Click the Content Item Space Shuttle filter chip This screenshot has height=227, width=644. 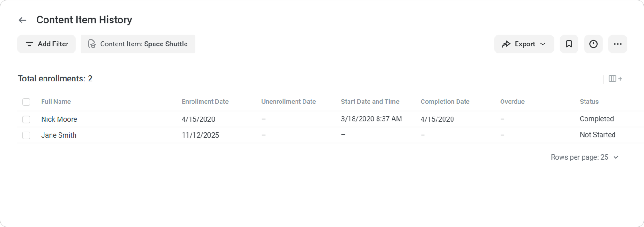click(138, 44)
